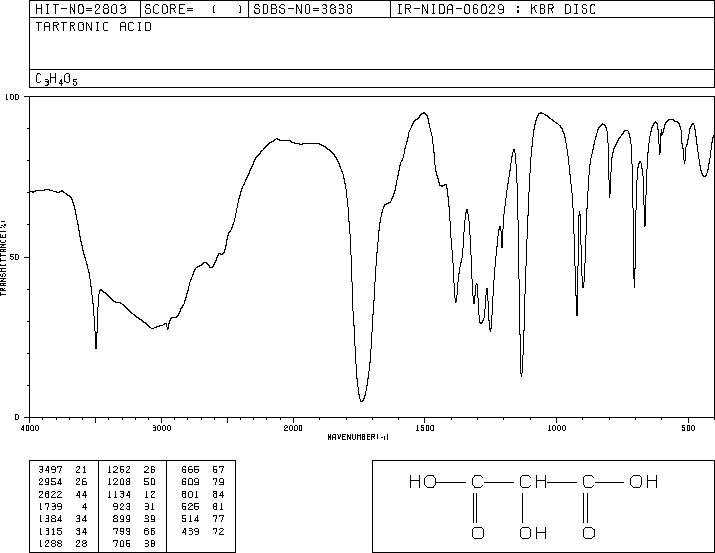Click the 1288 entry in peak table

point(50,544)
